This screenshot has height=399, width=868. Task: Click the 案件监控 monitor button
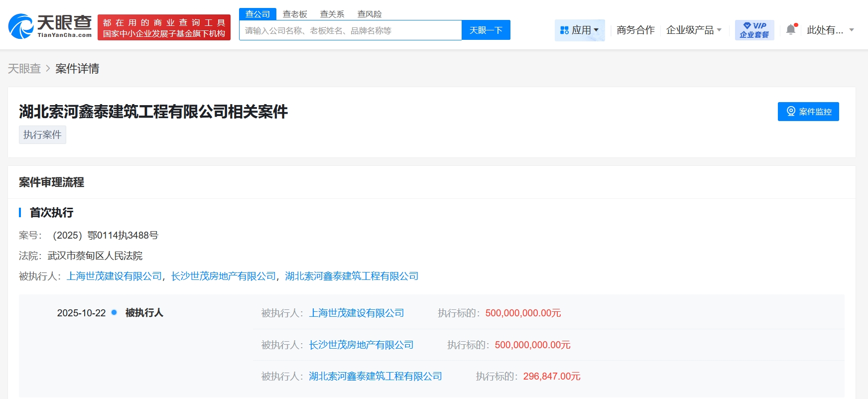click(x=808, y=112)
